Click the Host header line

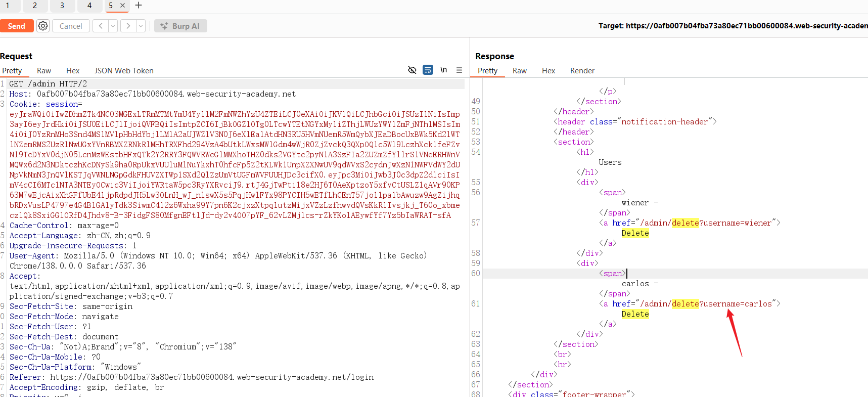(x=153, y=94)
